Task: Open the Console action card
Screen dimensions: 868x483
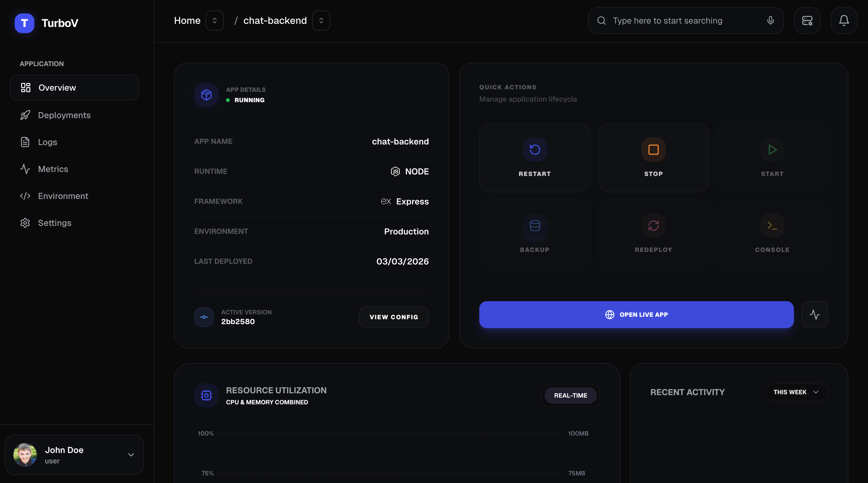Action: [772, 234]
